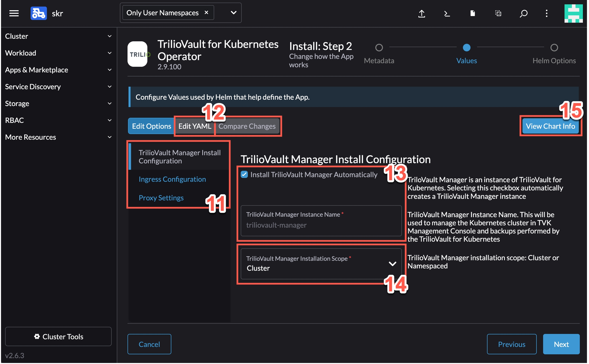Screen dimensions: 589x364
Task: Open the Ingress Configuration section
Action: point(172,179)
